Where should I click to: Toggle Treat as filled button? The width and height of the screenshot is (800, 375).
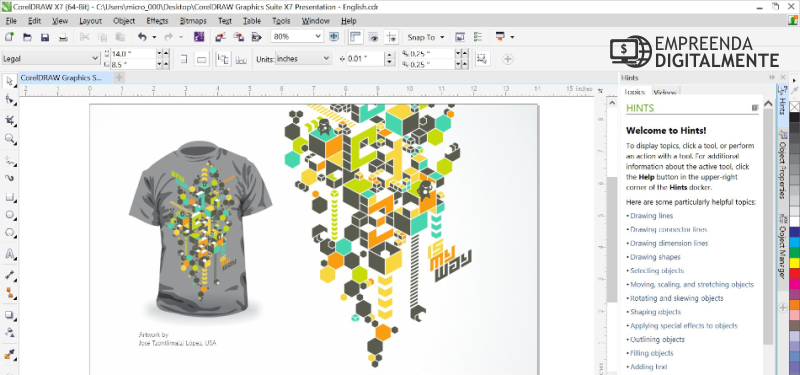click(481, 59)
